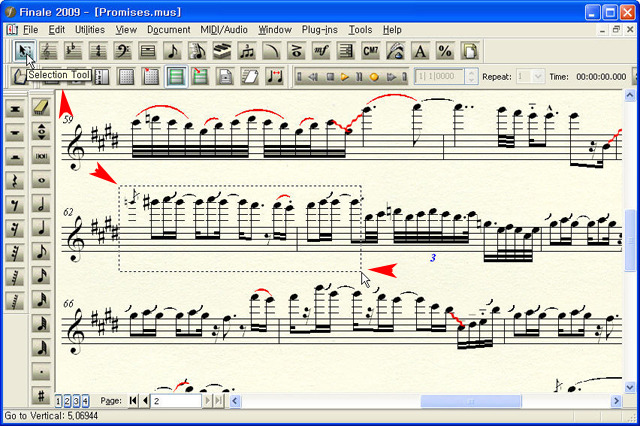The width and height of the screenshot is (640, 426).
Task: Choose the quarter rest in rests palette
Action: pos(15,180)
